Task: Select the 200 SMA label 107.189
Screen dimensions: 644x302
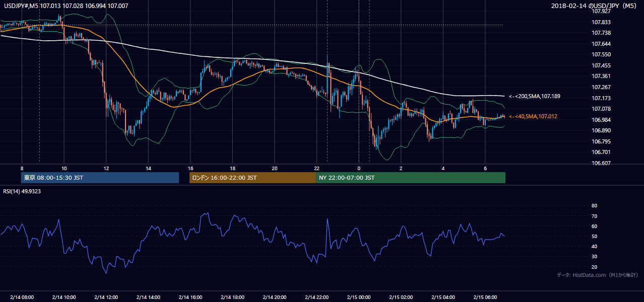Action: (535, 96)
